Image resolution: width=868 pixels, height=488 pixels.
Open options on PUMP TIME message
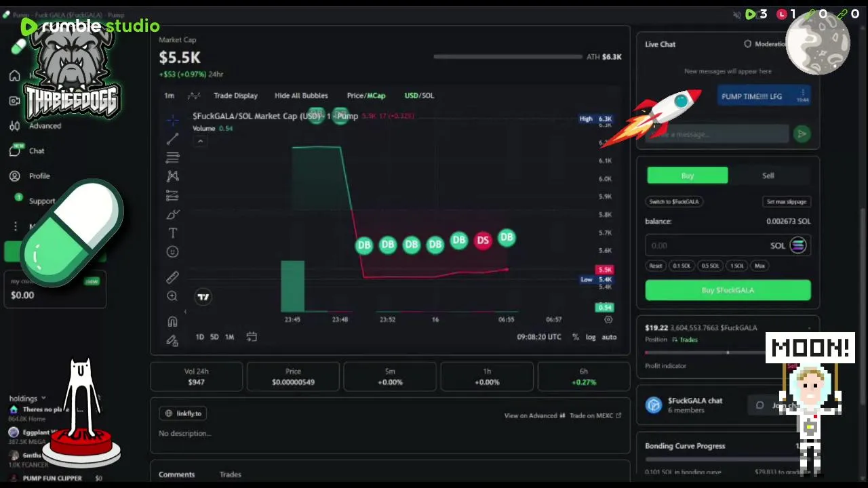point(803,91)
